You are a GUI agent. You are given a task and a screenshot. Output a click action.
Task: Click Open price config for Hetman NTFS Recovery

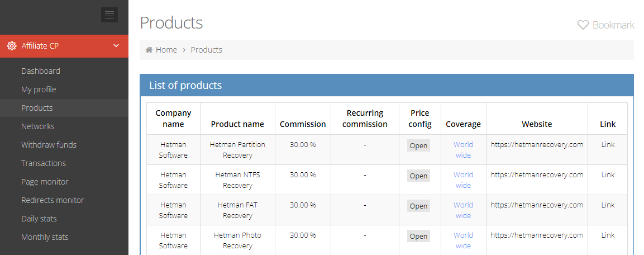[418, 176]
